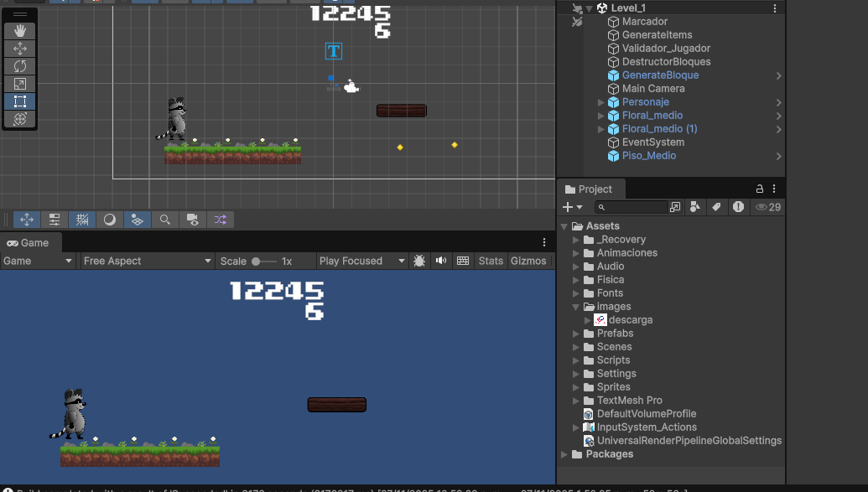This screenshot has height=492, width=868.
Task: Select the Rect tool
Action: pyautogui.click(x=20, y=101)
